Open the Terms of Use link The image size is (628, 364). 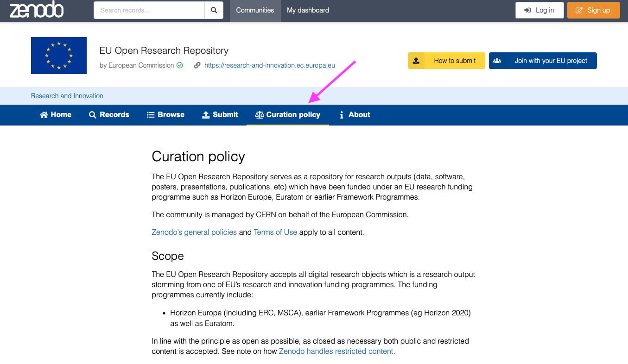coord(275,232)
